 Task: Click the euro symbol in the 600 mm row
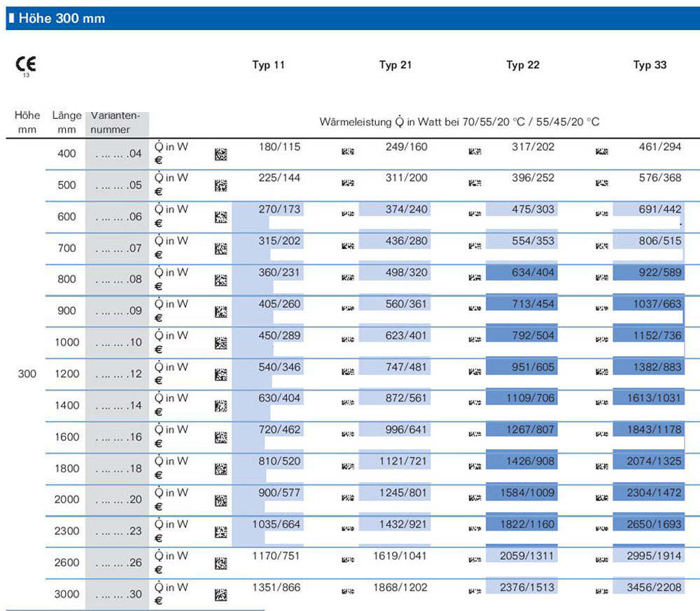point(158,223)
